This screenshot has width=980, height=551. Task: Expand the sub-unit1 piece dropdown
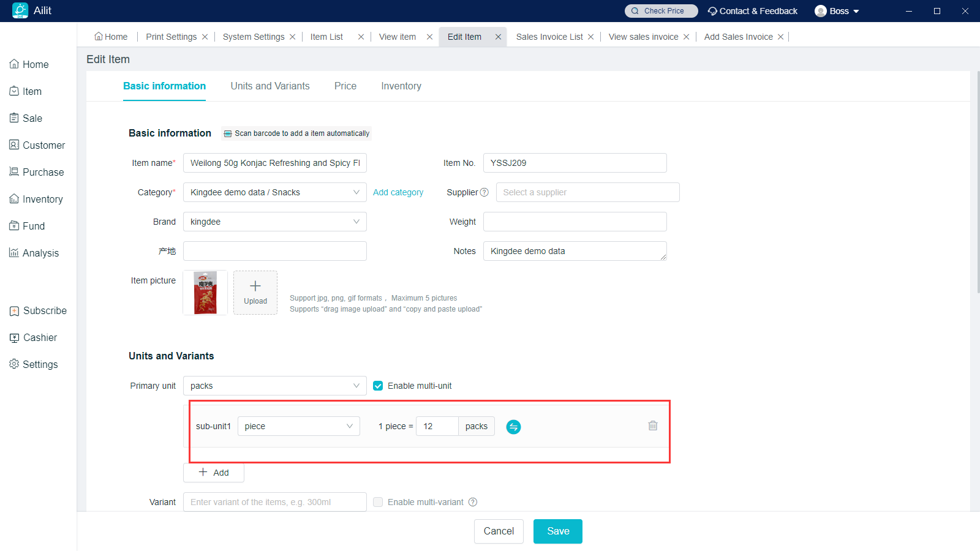pyautogui.click(x=298, y=426)
